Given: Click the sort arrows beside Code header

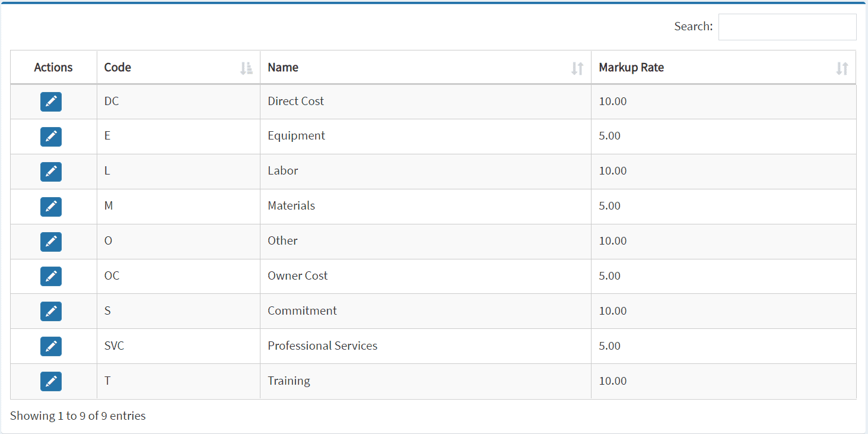Looking at the screenshot, I should point(246,68).
